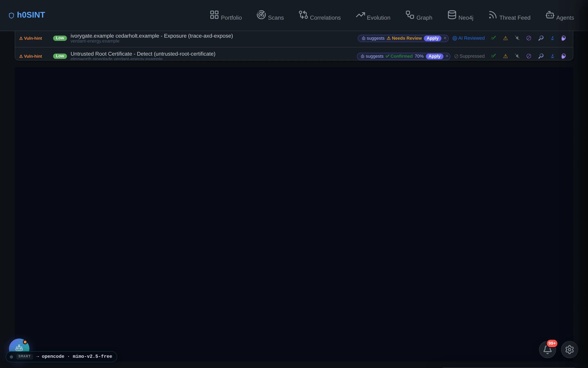Click the SMART opencode mimo-v2.5-free status pill
588x368 pixels.
pos(61,357)
